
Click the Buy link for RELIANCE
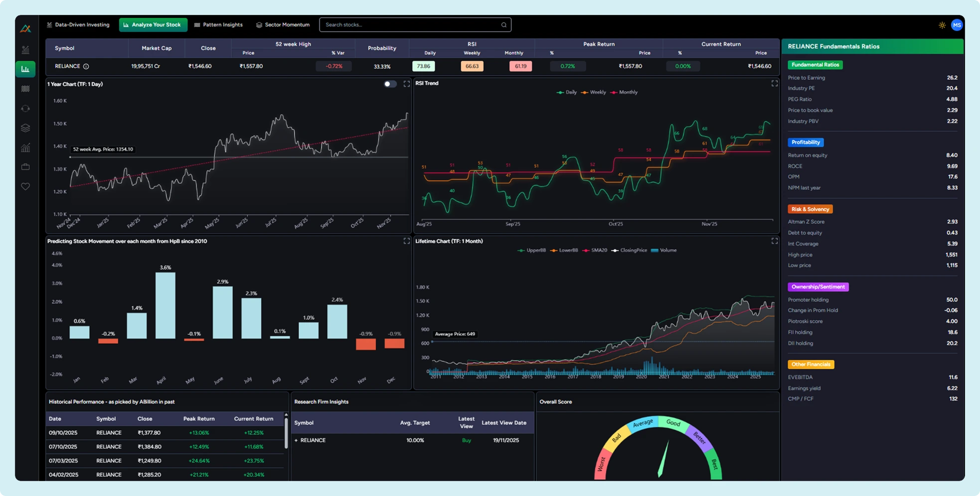tap(466, 440)
